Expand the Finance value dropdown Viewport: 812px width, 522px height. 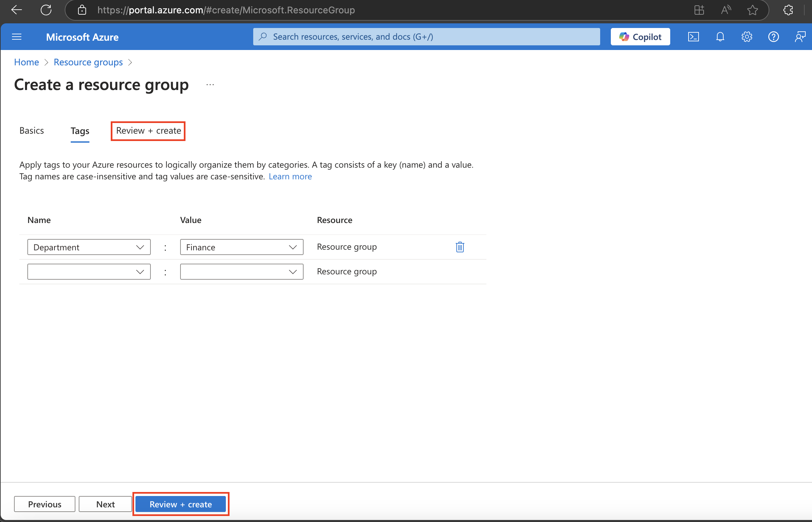click(x=242, y=247)
